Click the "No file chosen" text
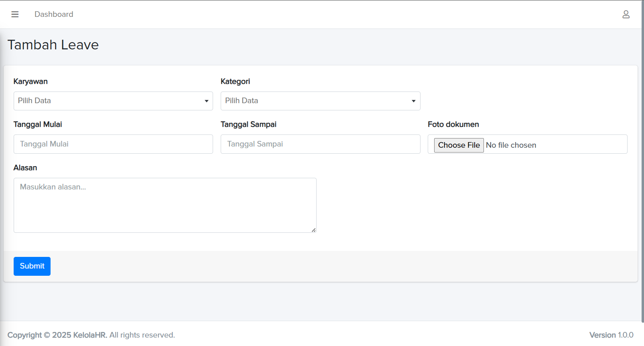Viewport: 644px width, 346px height. (x=511, y=145)
